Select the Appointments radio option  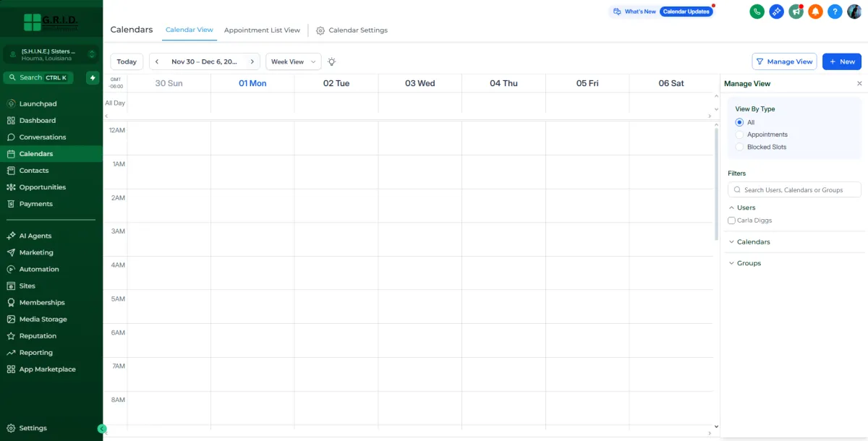[x=739, y=134]
